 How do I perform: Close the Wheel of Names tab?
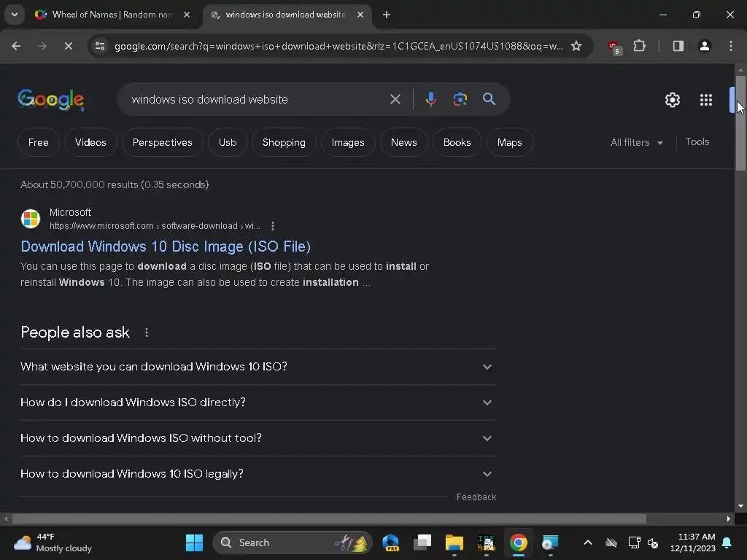187,15
